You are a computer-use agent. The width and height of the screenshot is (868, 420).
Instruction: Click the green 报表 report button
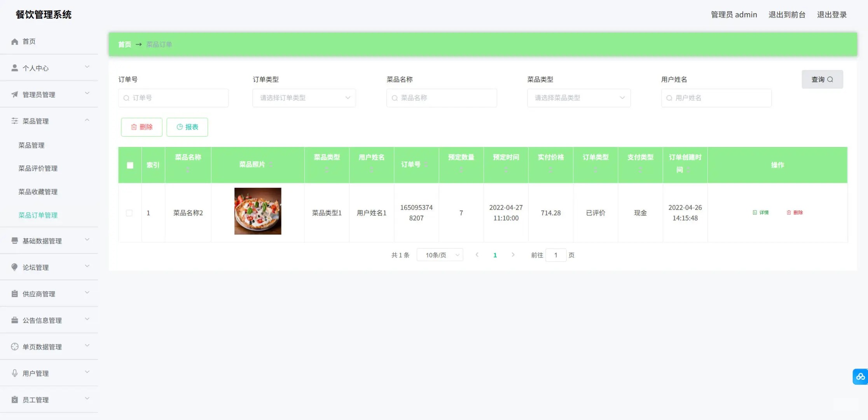tap(187, 127)
